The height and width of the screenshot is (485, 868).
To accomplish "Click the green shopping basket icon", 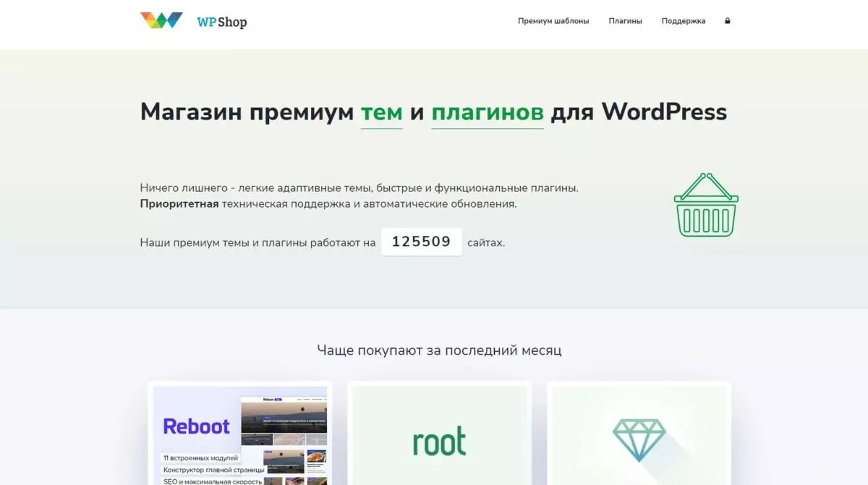I will click(706, 205).
